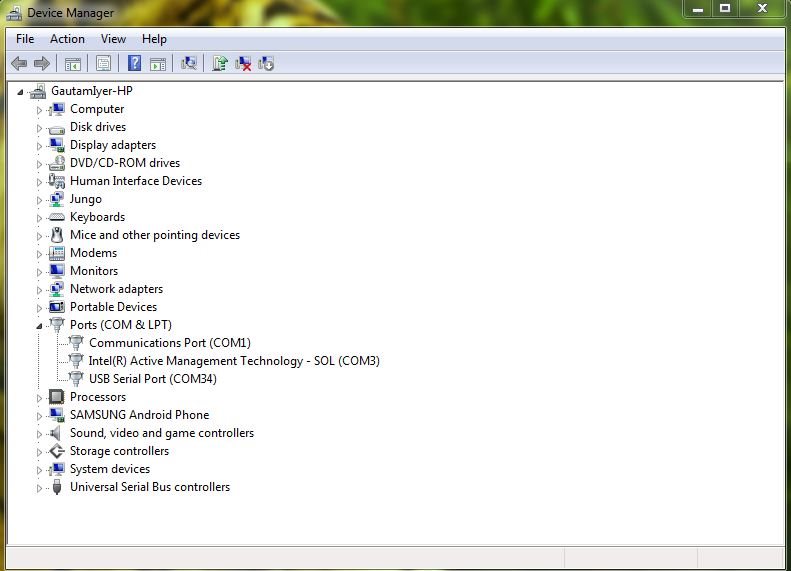Select the Disk drives label
Screen dimensions: 791x571
(x=98, y=127)
